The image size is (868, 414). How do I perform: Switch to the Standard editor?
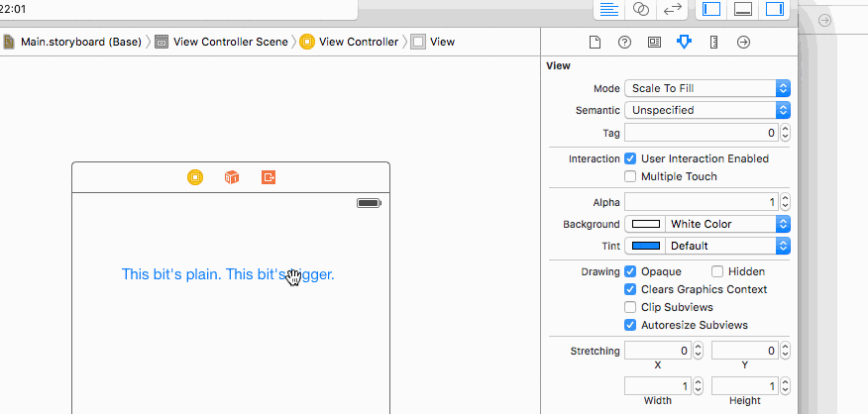click(x=609, y=9)
